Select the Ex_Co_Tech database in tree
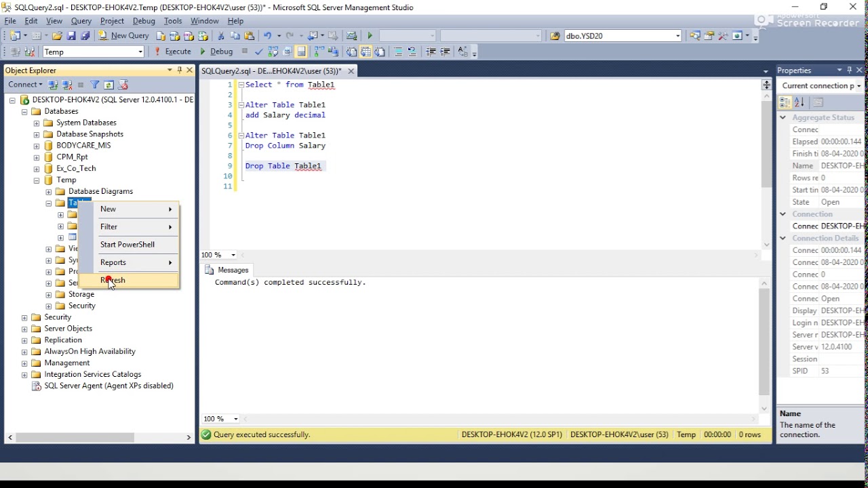The image size is (868, 488). point(76,169)
